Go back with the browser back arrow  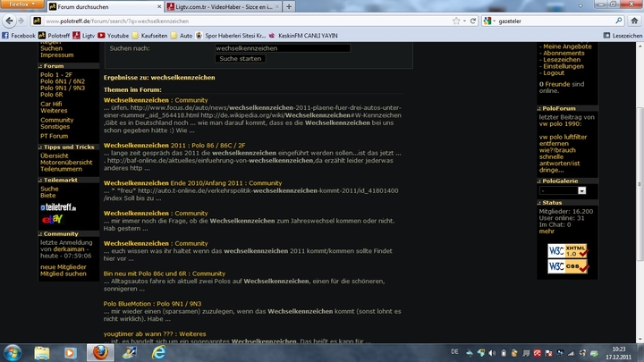(9, 21)
